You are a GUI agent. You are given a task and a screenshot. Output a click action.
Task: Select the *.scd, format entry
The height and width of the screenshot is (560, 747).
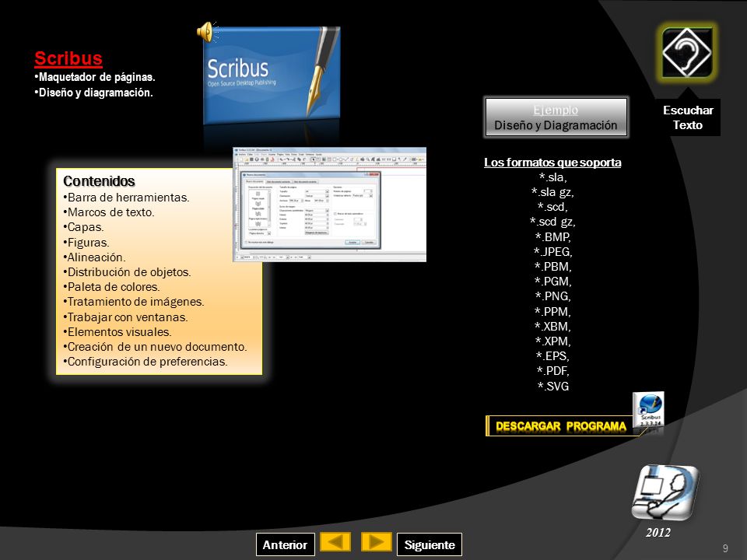coord(552,207)
